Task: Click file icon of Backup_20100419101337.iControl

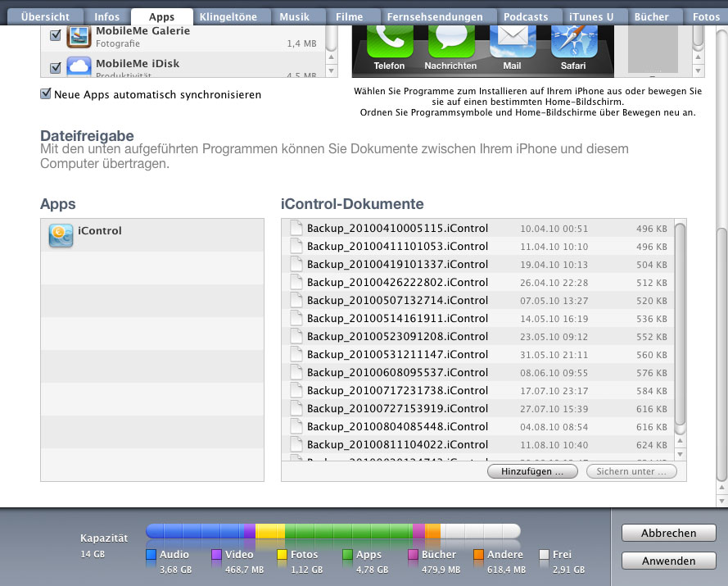Action: click(296, 265)
